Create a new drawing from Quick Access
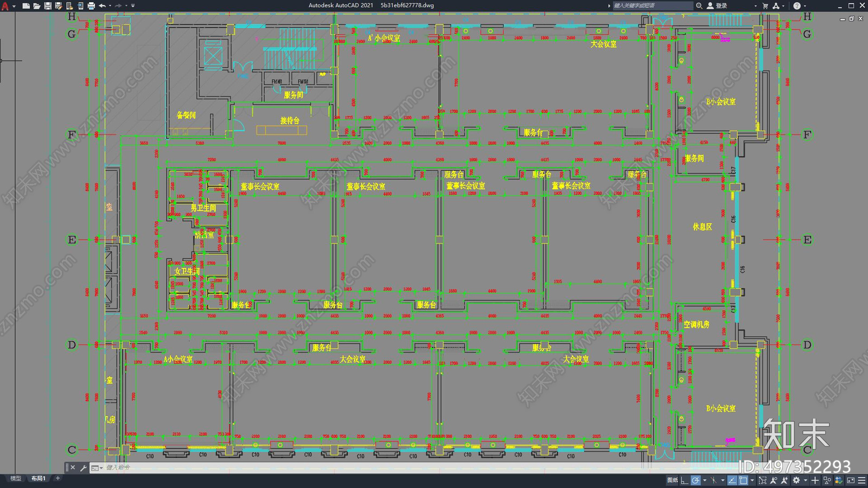This screenshot has height=488, width=868. [25, 5]
